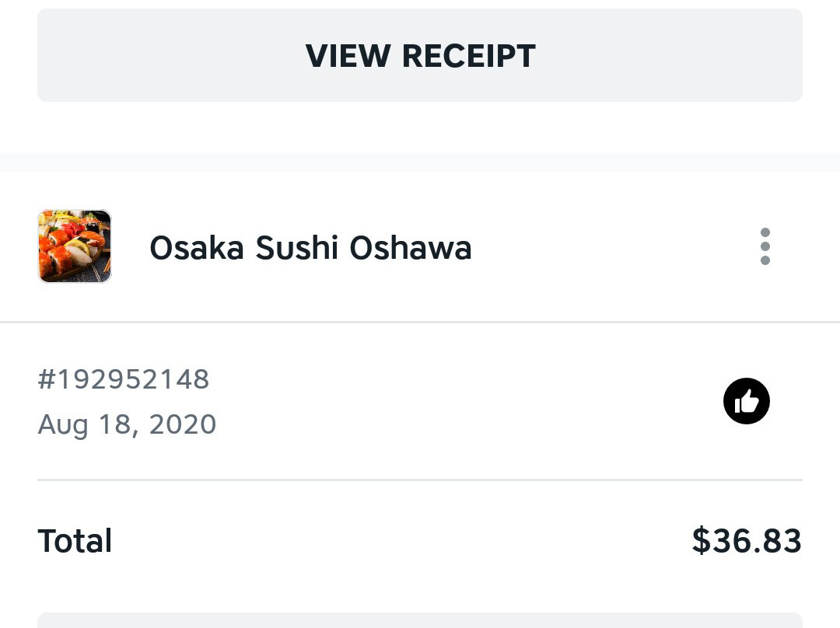Open the Osaka Sushi Oshawa restaurant thumbnail
Screen dimensions: 840x628
coord(75,246)
